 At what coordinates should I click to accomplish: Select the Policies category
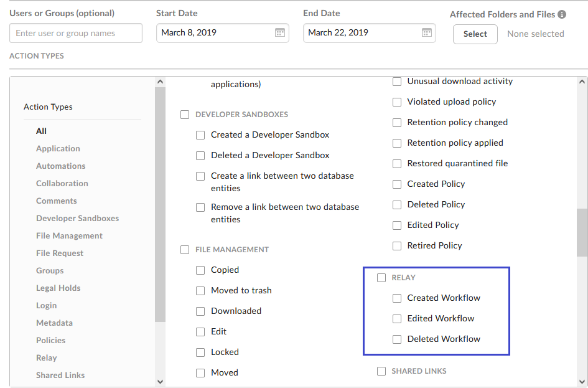coord(50,340)
